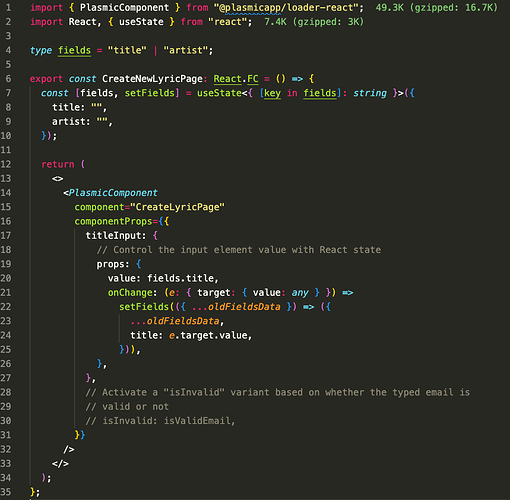Click the componentProps attribute on line 16
The height and width of the screenshot is (500, 510).
coord(113,222)
